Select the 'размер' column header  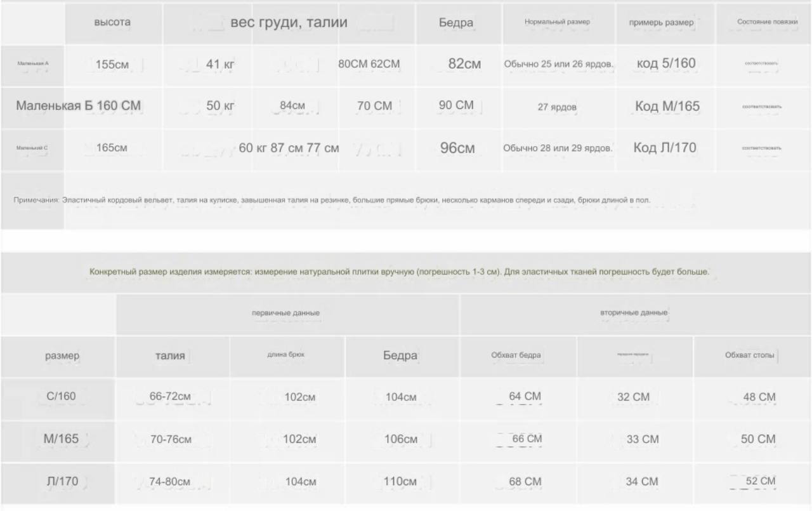tap(62, 355)
